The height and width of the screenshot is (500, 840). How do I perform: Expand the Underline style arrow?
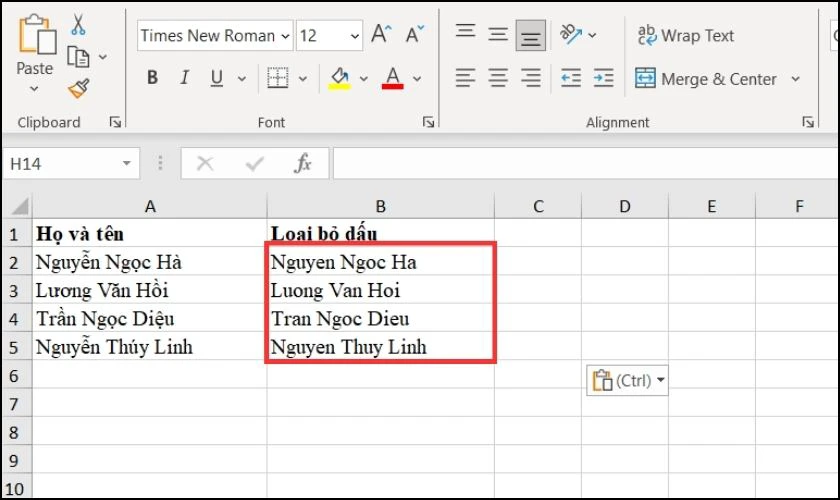242,79
